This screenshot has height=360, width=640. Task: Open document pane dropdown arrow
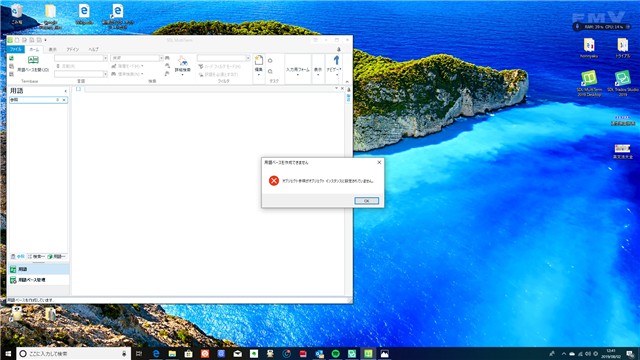pyautogui.click(x=336, y=89)
